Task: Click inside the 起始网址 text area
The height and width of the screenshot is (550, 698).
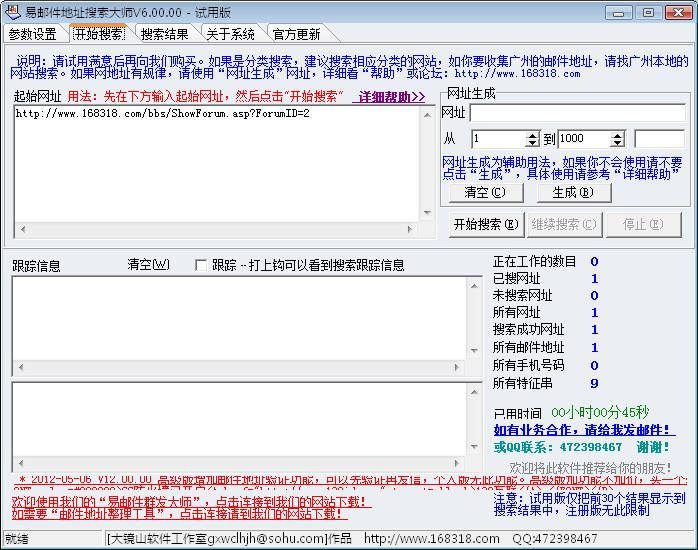Action: tap(217, 164)
